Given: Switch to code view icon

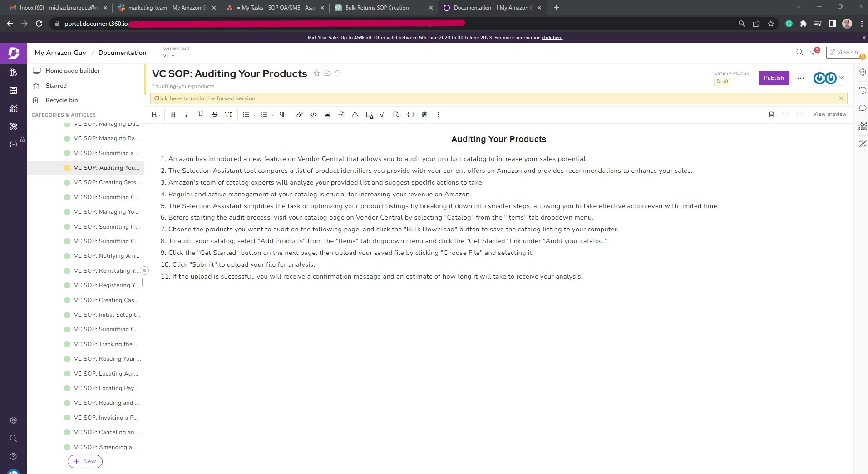Looking at the screenshot, I should [x=313, y=115].
